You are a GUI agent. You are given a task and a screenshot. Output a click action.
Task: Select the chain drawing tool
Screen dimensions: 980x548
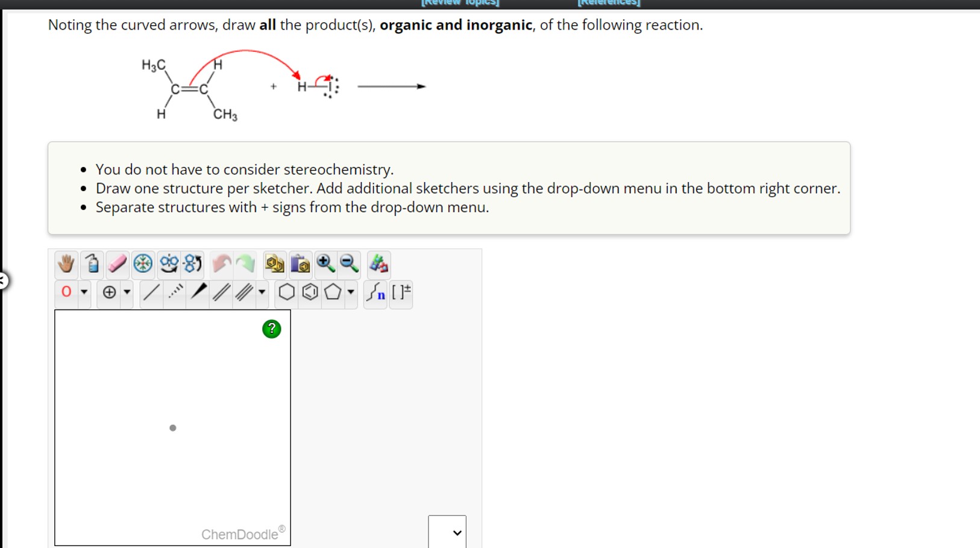[375, 294]
